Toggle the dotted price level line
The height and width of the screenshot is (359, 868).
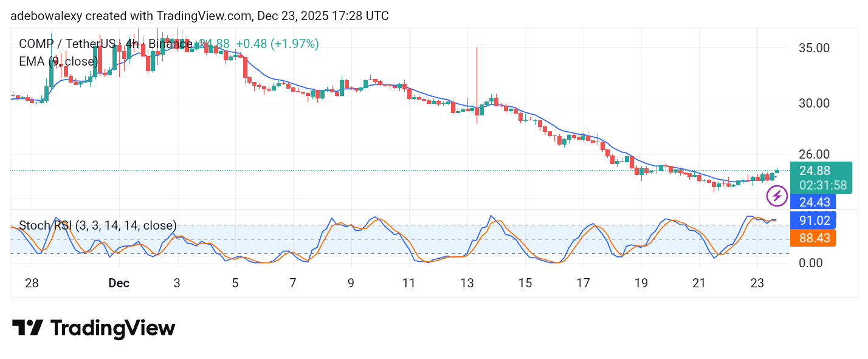click(x=395, y=171)
